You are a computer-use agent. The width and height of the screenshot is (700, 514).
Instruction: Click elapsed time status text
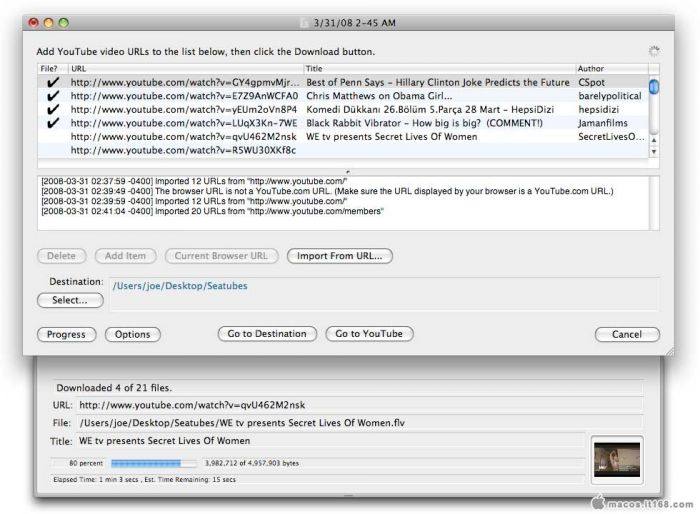click(145, 480)
